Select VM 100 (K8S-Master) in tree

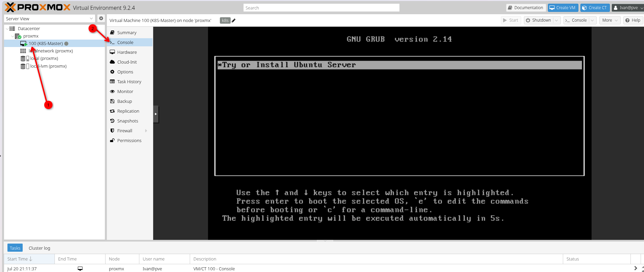point(54,43)
